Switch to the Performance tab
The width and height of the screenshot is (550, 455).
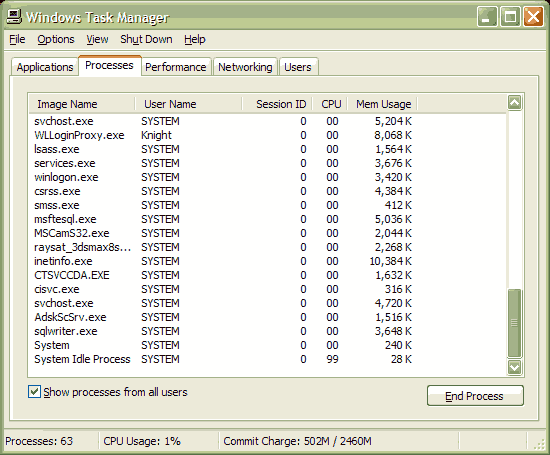pos(176,67)
